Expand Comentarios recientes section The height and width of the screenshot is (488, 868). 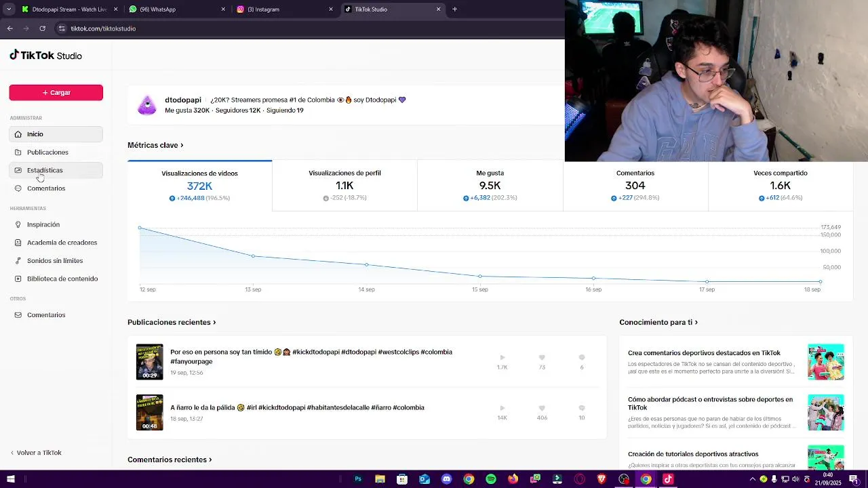coord(170,460)
